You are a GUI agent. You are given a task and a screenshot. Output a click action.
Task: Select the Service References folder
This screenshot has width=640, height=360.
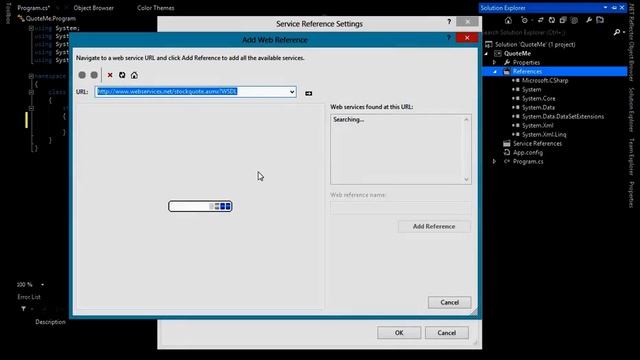pyautogui.click(x=537, y=143)
